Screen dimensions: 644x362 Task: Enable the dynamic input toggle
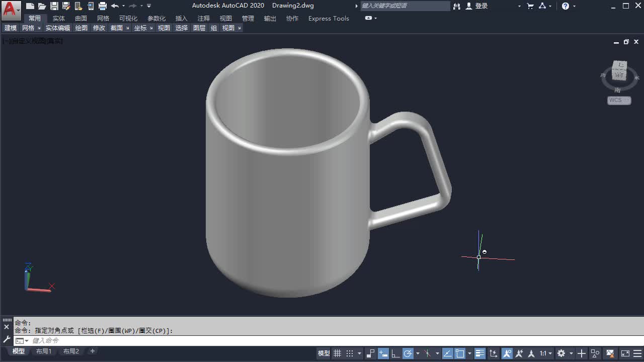(x=382, y=353)
